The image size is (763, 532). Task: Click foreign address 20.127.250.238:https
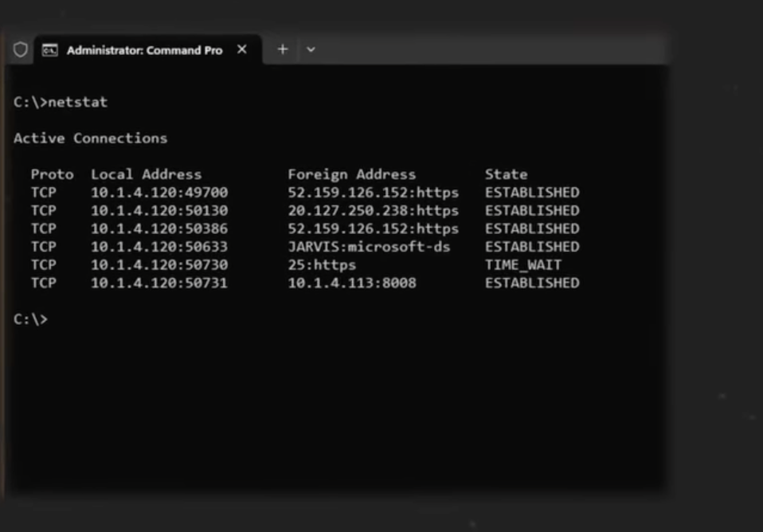[x=374, y=210]
